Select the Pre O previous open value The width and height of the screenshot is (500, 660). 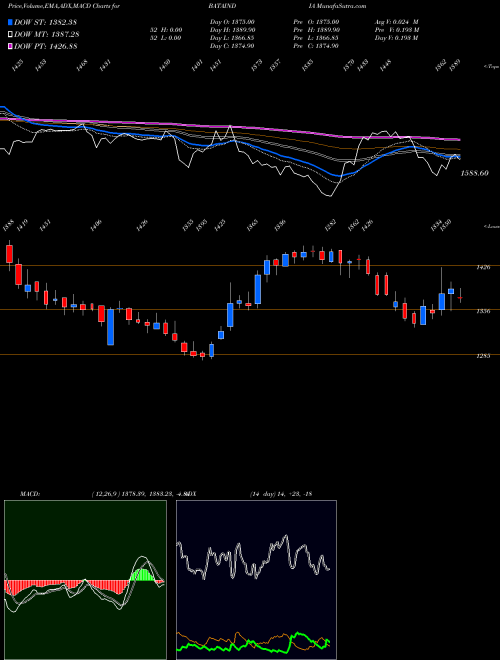tap(327, 22)
